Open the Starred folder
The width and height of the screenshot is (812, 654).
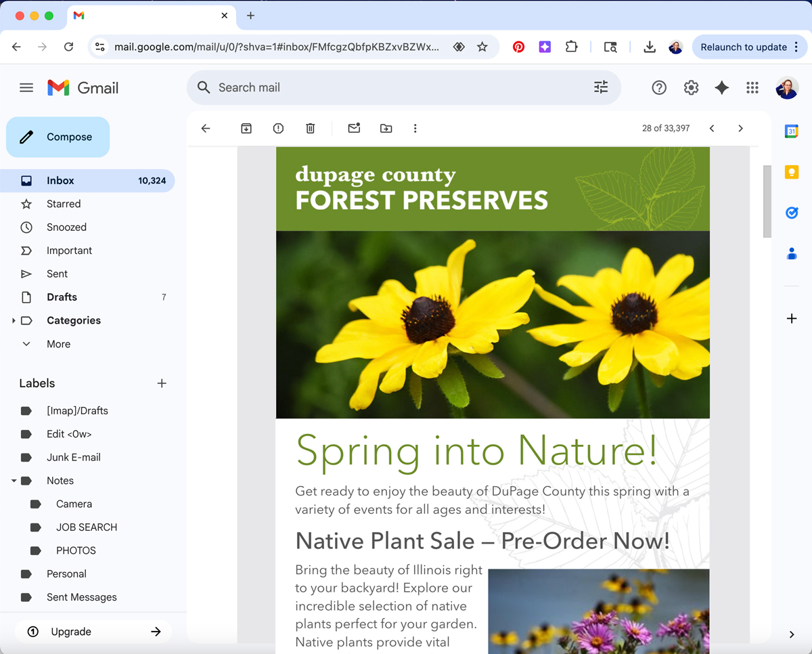point(64,204)
